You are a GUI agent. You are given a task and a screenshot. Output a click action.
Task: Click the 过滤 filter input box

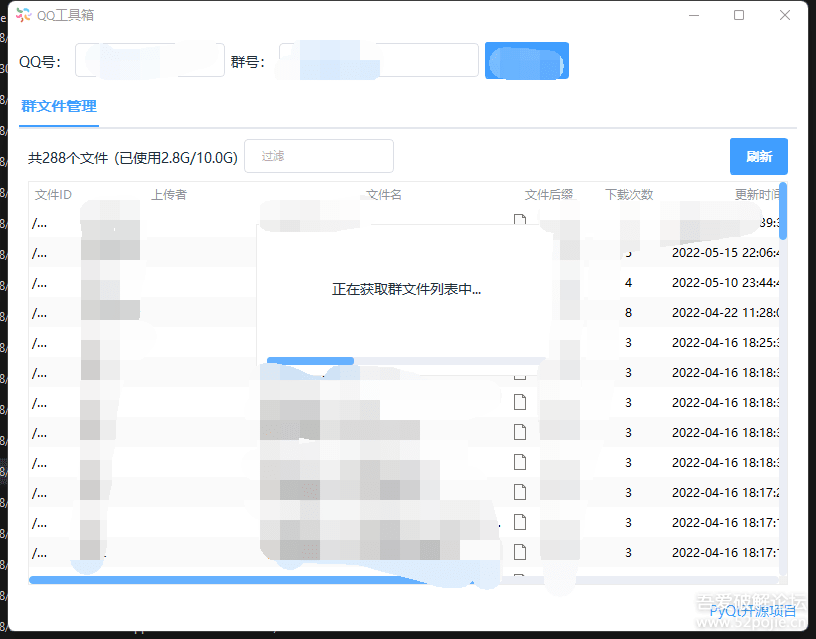tap(319, 156)
